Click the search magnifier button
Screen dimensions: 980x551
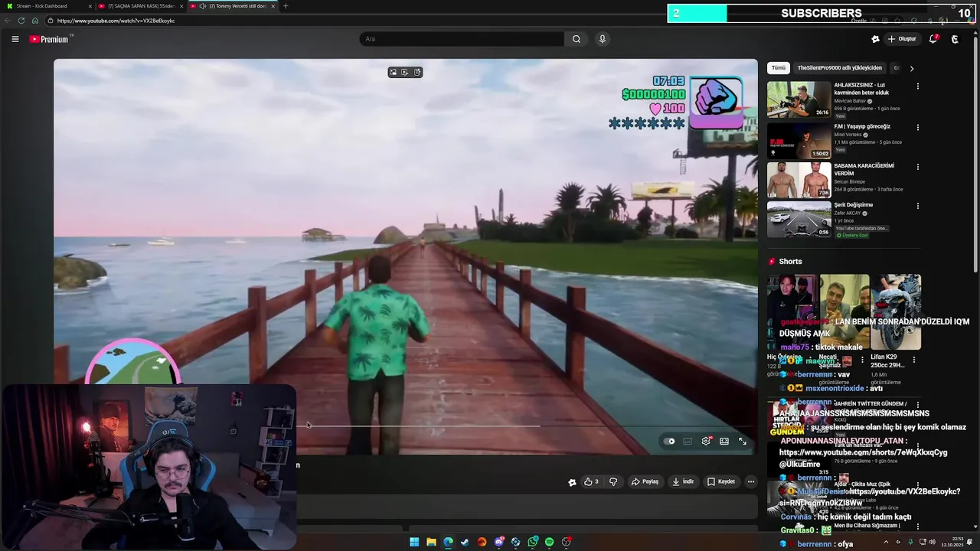click(x=576, y=39)
